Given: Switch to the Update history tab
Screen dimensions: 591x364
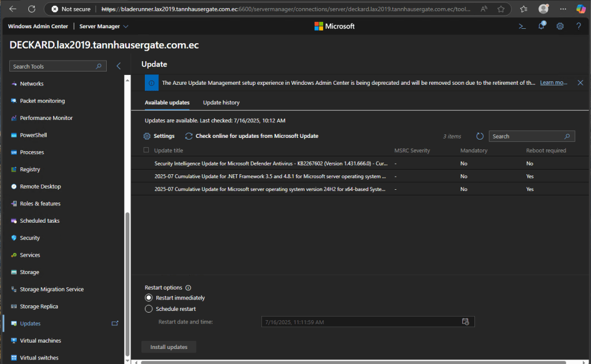Looking at the screenshot, I should tap(221, 103).
